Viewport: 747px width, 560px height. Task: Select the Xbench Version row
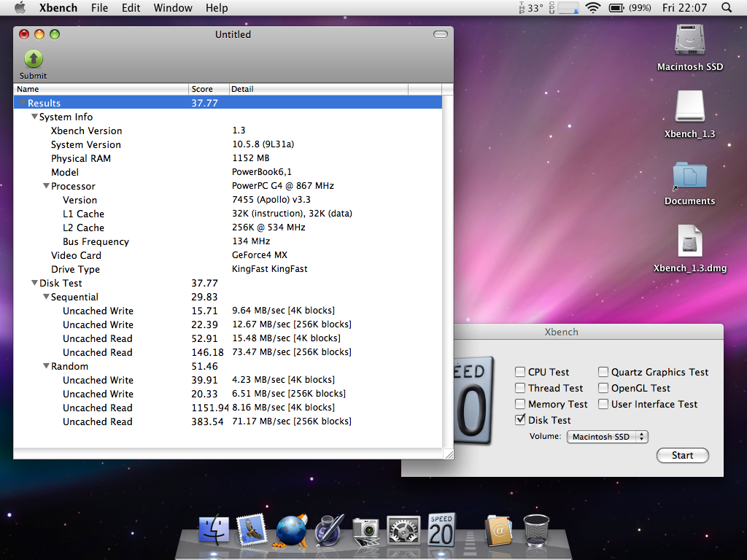(228, 131)
